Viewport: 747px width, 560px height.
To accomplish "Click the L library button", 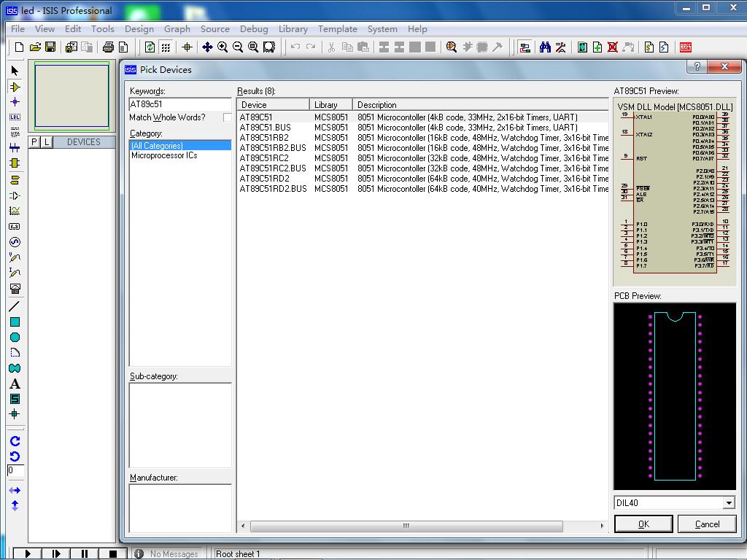I will (46, 142).
